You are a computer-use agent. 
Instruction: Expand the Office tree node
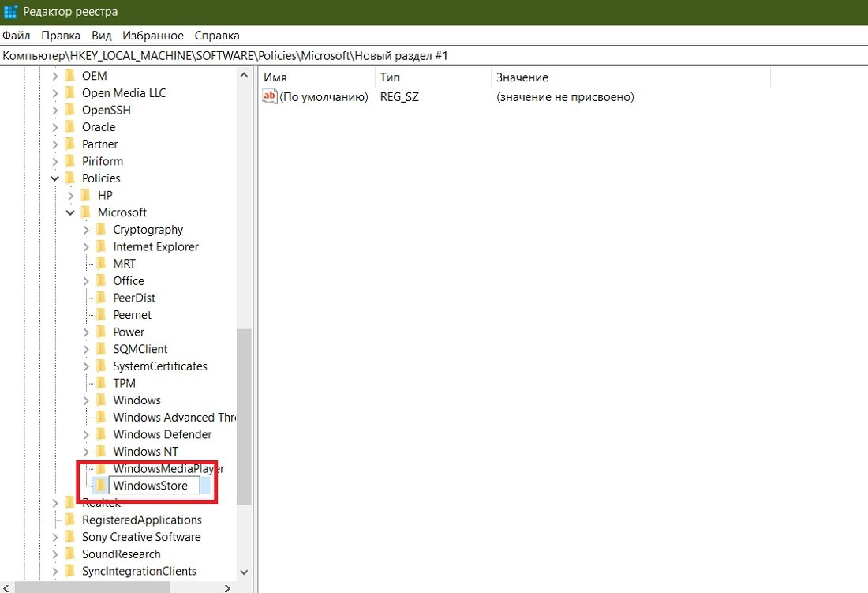click(86, 280)
